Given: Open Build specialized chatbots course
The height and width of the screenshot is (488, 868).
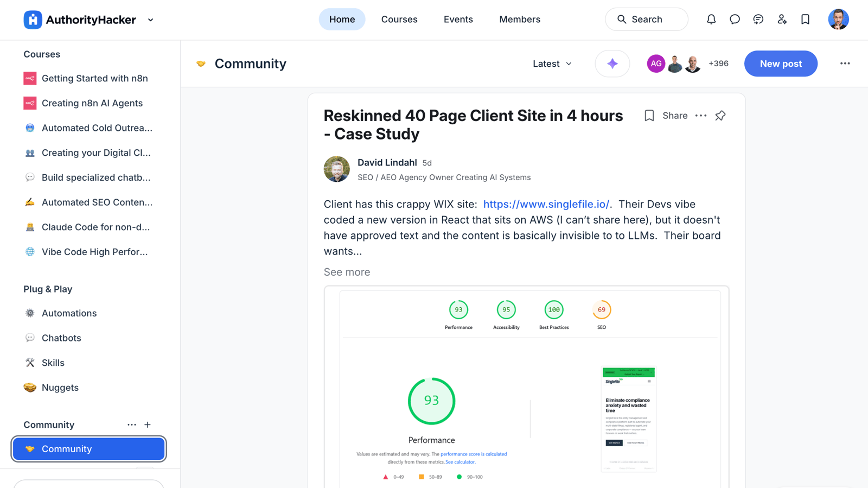Looking at the screenshot, I should click(88, 178).
